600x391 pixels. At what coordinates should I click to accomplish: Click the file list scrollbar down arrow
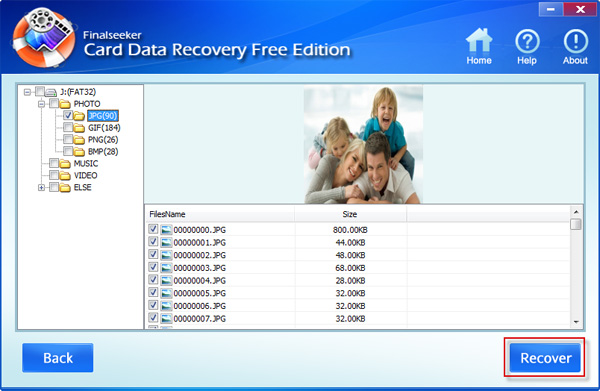(576, 323)
